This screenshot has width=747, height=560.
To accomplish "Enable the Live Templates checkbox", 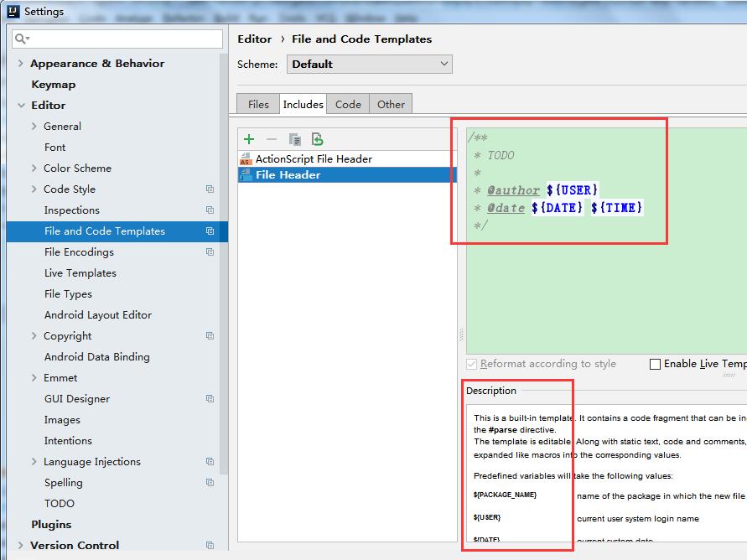I will click(655, 365).
